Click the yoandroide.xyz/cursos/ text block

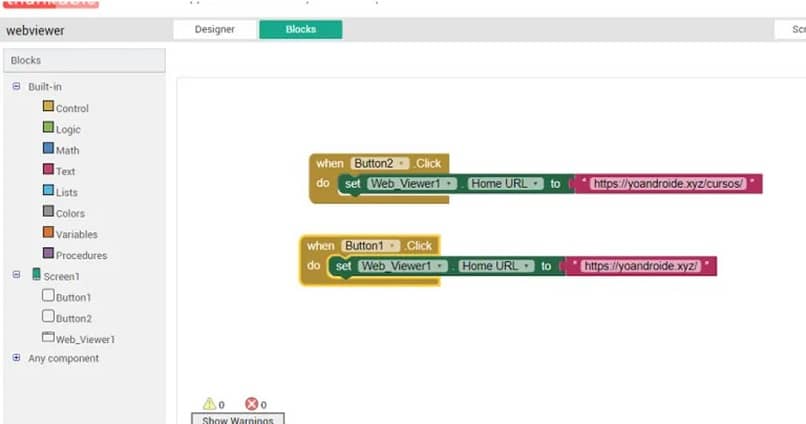click(x=668, y=184)
